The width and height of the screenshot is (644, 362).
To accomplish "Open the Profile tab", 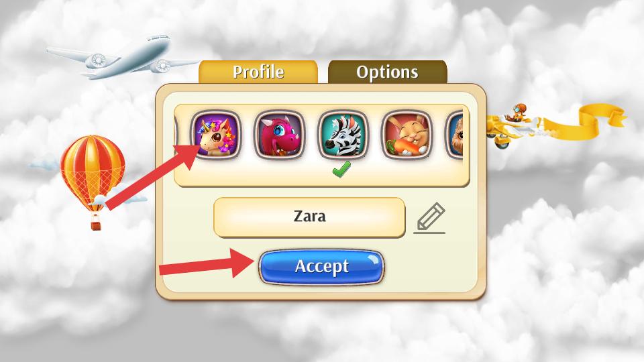I will [258, 72].
